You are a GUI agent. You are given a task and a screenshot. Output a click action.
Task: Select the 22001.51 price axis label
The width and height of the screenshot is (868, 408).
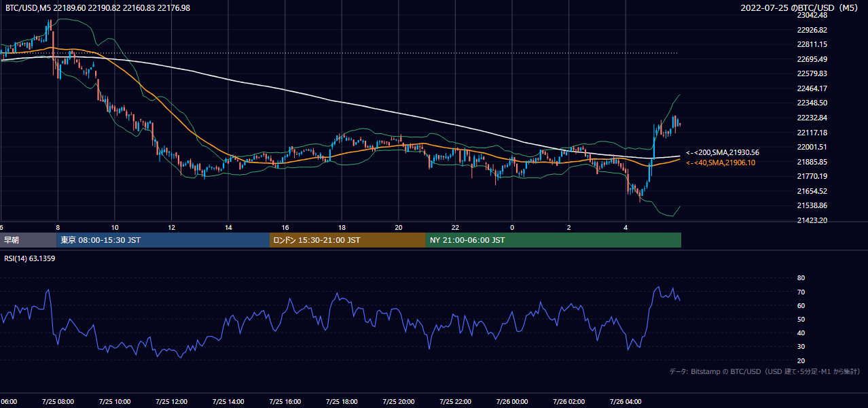point(812,147)
